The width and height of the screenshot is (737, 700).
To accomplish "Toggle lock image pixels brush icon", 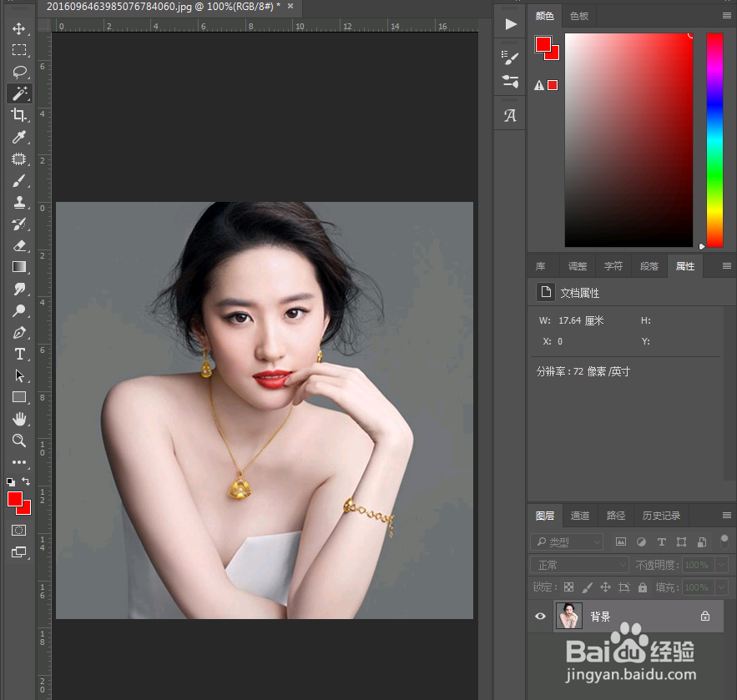I will click(x=587, y=587).
